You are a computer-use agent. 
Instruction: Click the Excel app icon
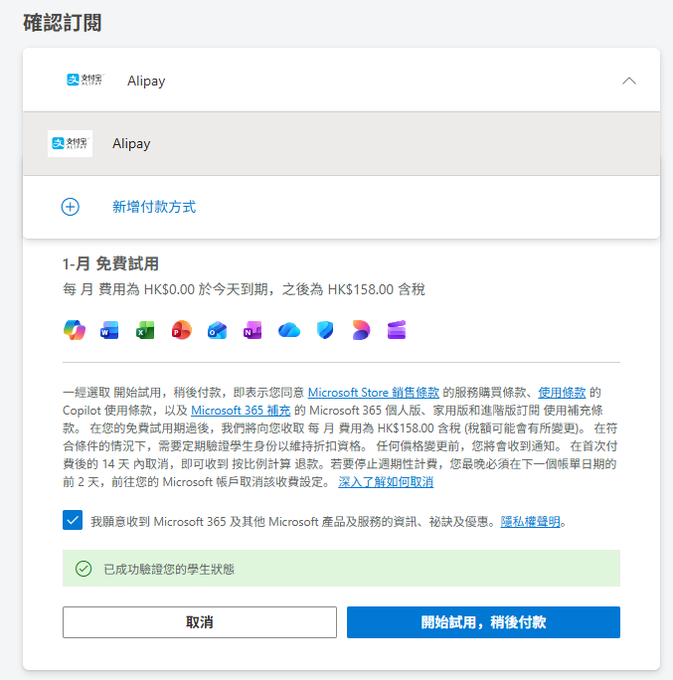(x=145, y=330)
